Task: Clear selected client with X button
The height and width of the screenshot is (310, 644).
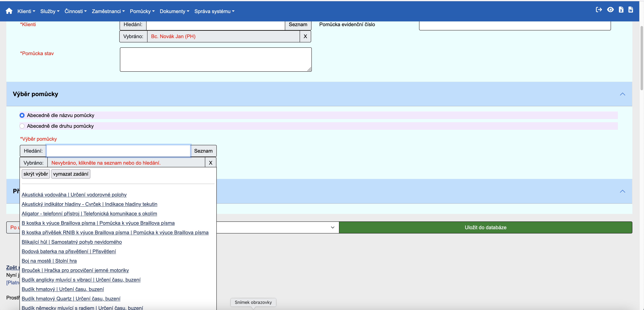Action: tap(305, 36)
